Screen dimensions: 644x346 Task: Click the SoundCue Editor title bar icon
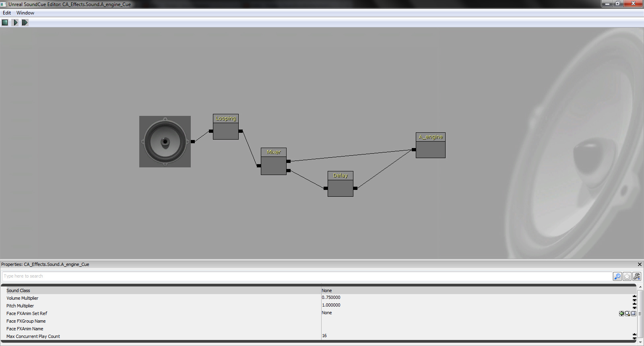point(3,4)
